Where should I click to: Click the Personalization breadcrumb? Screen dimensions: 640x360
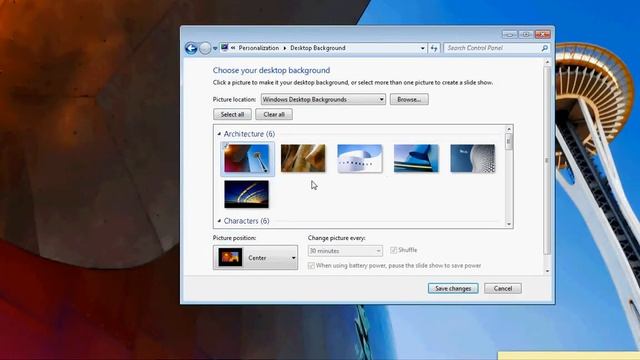[259, 48]
